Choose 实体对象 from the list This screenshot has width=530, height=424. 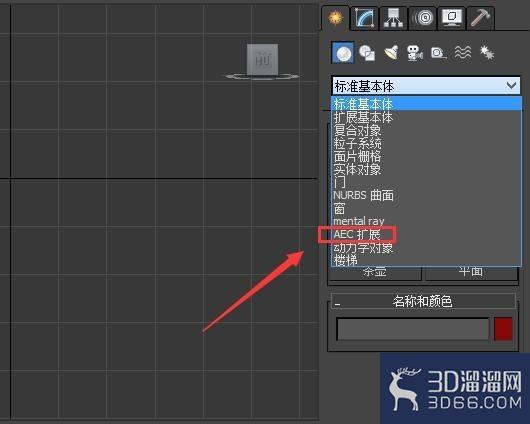coord(426,169)
